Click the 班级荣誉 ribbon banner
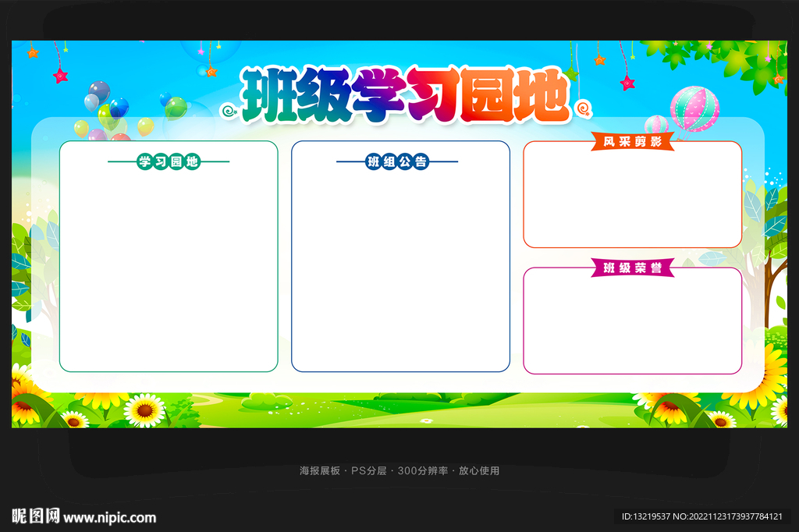The image size is (799, 532). point(632,268)
